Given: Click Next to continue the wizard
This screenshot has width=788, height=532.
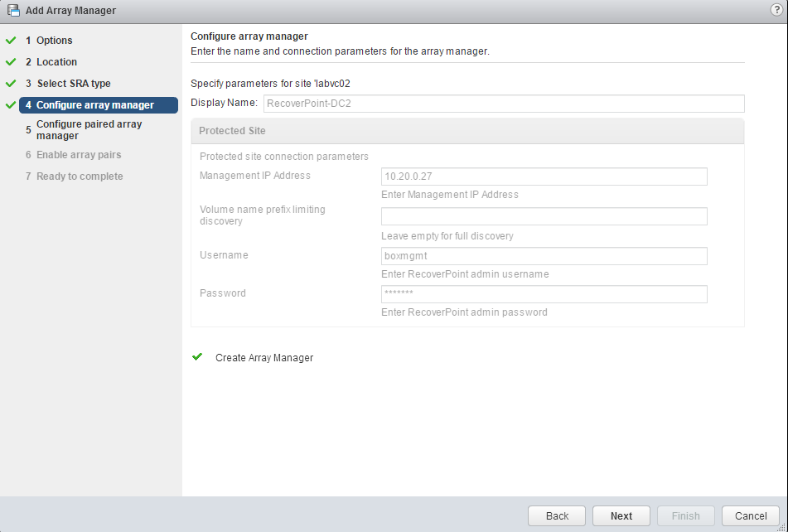Looking at the screenshot, I should (621, 516).
